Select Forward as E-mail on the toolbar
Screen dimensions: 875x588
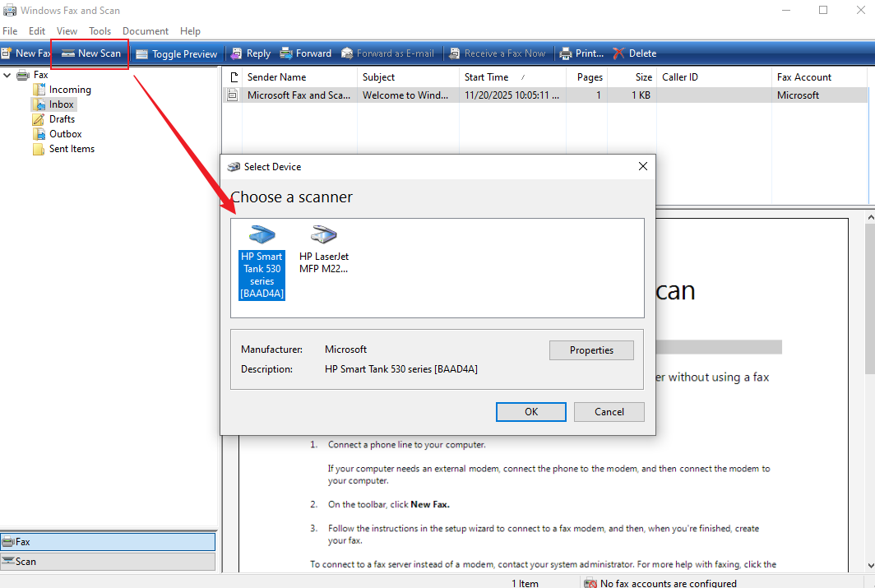pos(387,53)
